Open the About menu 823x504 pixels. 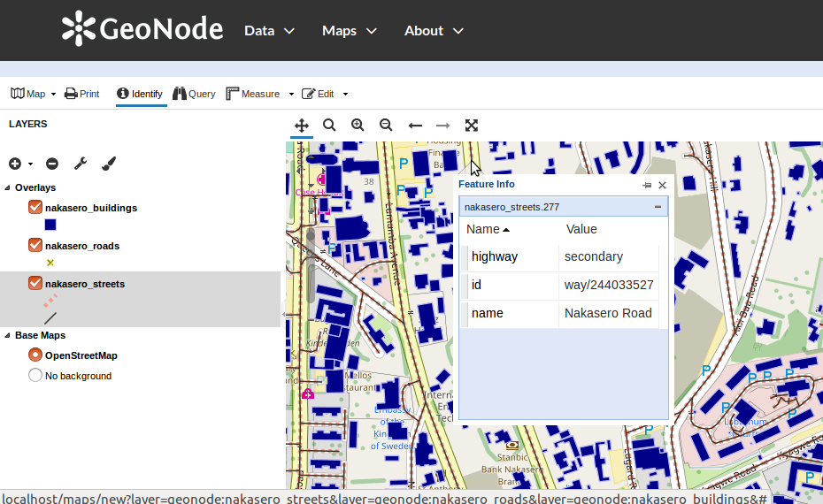tap(434, 31)
